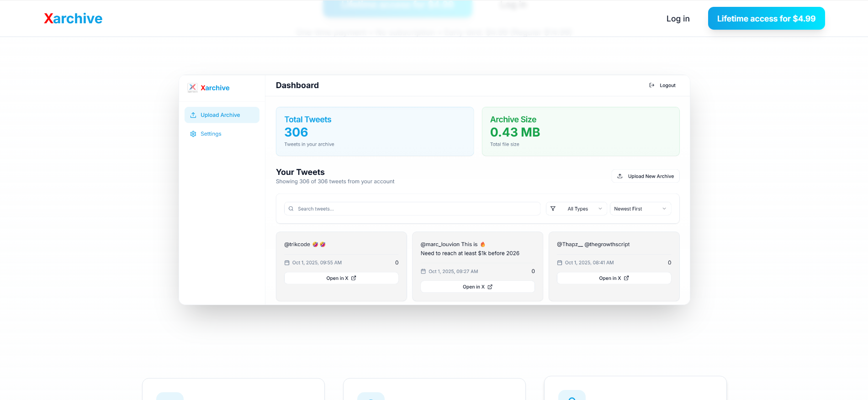Open the All Types dropdown
Viewport: 868px width, 400px height.
577,209
